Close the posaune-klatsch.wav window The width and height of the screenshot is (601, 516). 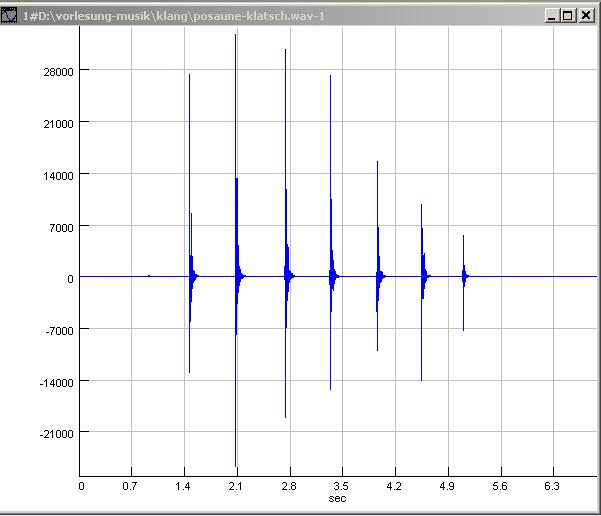click(587, 16)
